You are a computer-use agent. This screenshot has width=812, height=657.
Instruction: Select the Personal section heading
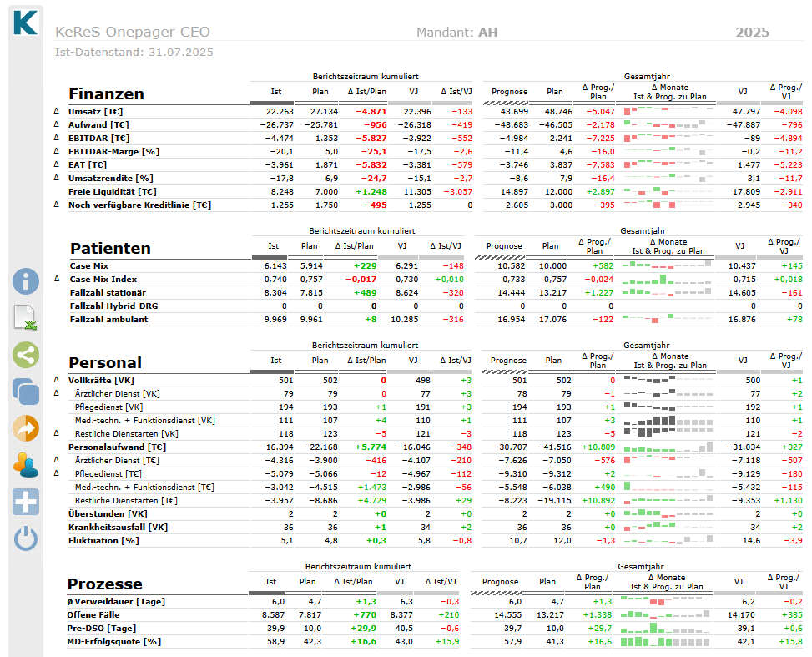105,362
